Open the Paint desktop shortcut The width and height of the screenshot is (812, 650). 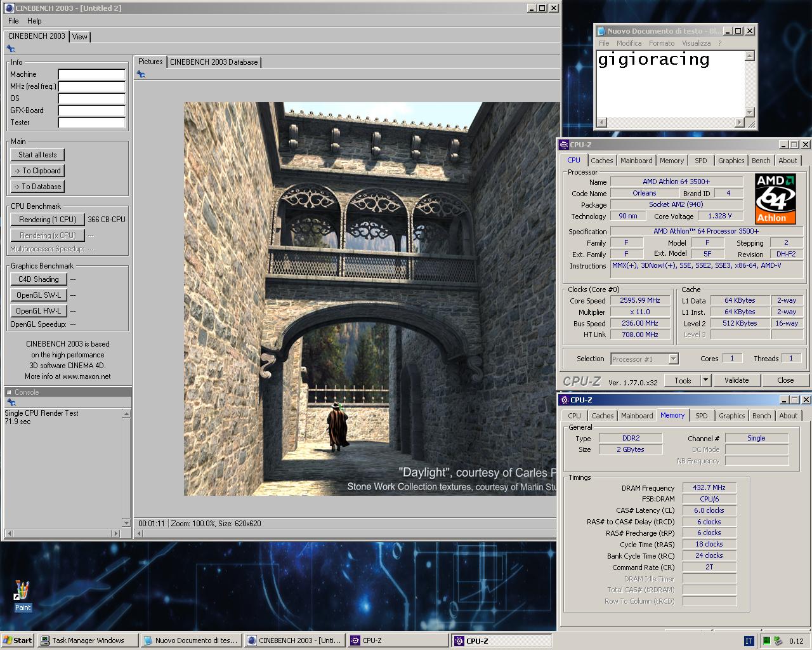coord(22,595)
